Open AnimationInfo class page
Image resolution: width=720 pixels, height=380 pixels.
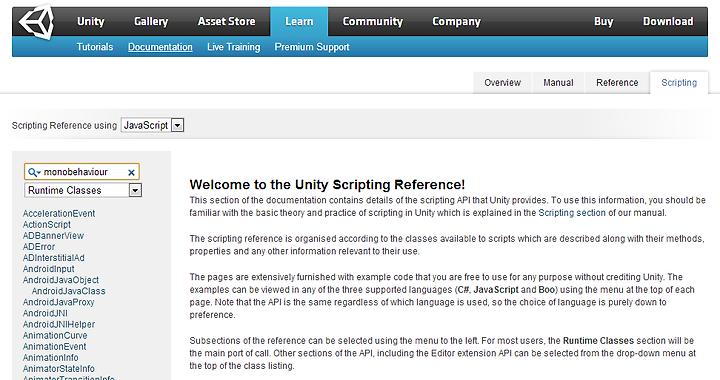coord(51,358)
